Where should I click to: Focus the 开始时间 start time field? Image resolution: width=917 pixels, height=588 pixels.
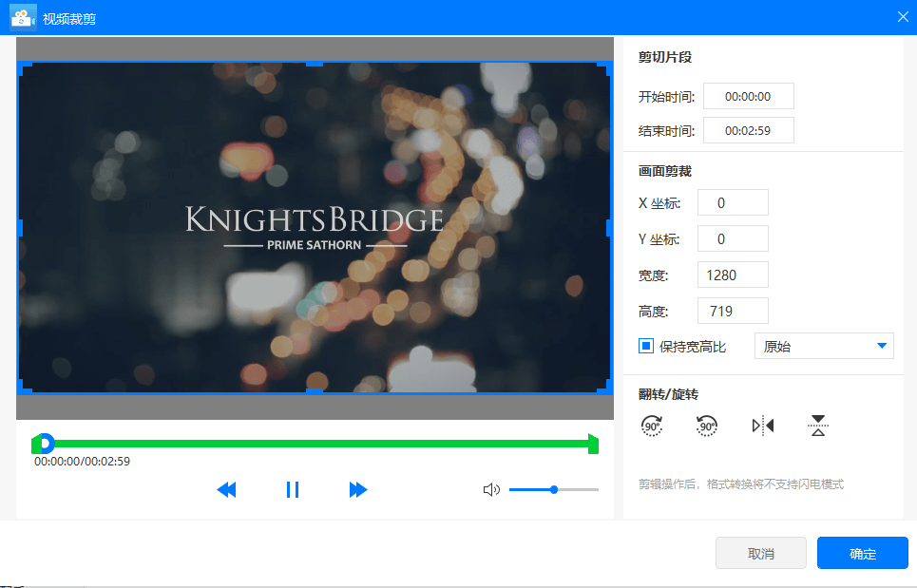[748, 97]
